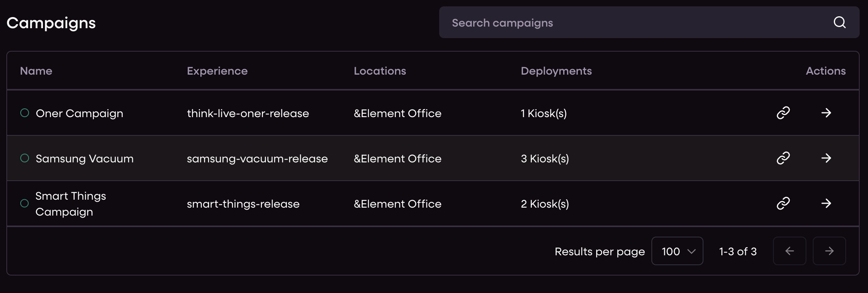This screenshot has width=868, height=293.
Task: Click the Campaigns page heading
Action: click(x=51, y=23)
